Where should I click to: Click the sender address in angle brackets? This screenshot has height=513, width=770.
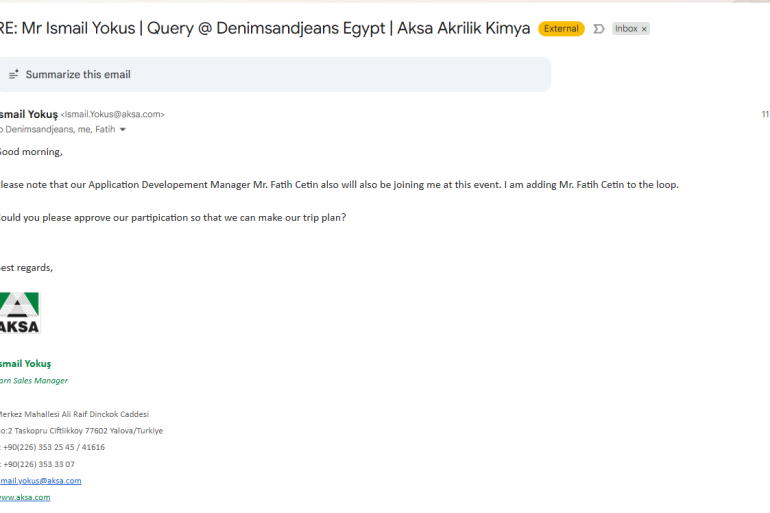coord(112,115)
